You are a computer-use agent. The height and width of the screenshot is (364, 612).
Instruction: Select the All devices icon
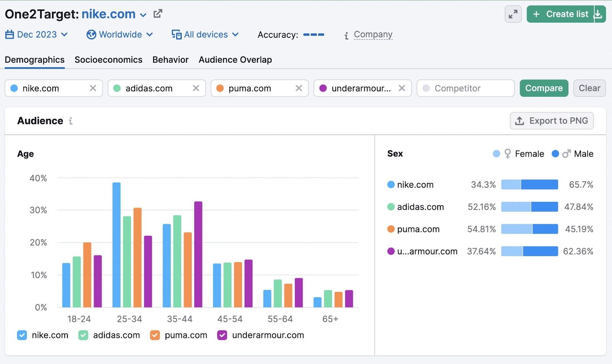click(x=176, y=34)
